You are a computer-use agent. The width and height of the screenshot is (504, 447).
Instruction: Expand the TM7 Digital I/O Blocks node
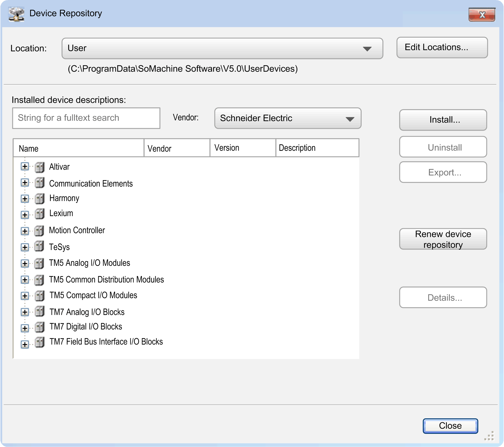tap(25, 328)
